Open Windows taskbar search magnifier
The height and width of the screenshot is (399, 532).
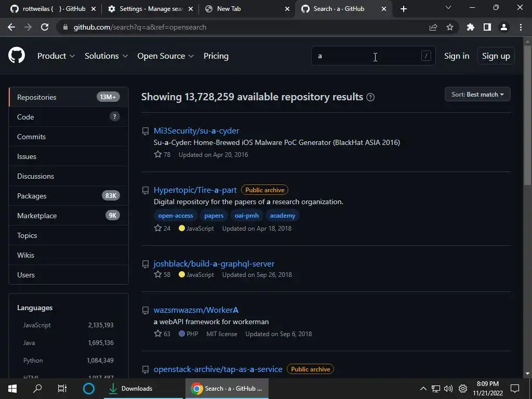37,388
